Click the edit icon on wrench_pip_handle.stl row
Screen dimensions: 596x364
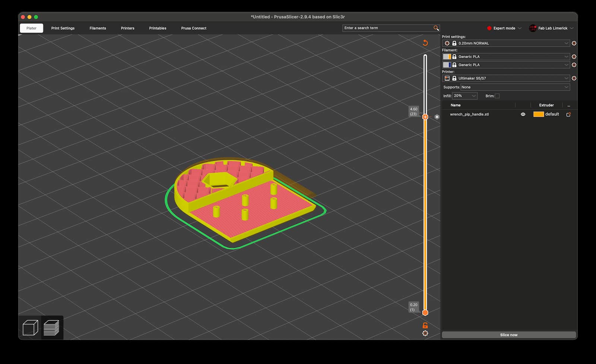[x=568, y=114]
